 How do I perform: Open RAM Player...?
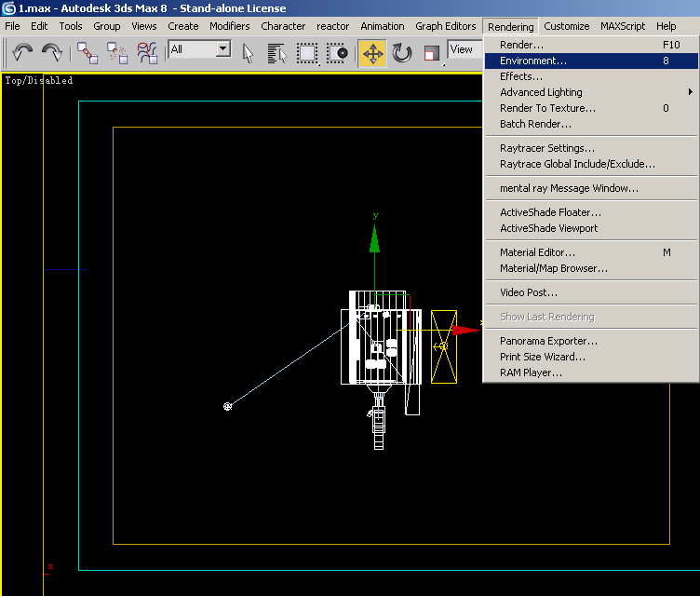pyautogui.click(x=591, y=372)
